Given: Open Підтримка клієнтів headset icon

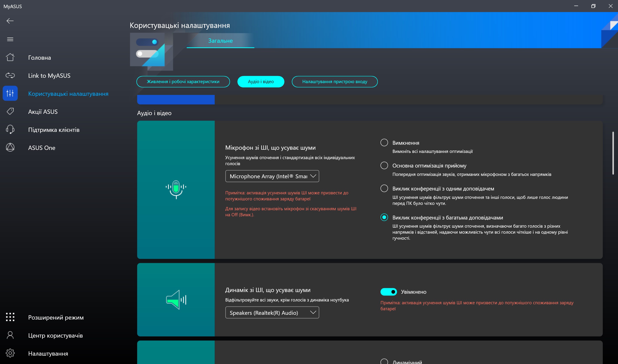Looking at the screenshot, I should tap(10, 129).
